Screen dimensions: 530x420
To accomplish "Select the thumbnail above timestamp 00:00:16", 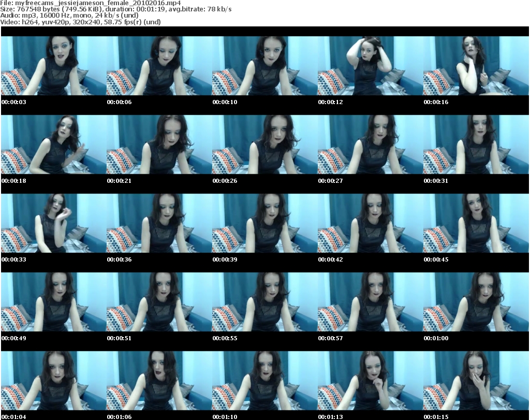I will (x=476, y=66).
